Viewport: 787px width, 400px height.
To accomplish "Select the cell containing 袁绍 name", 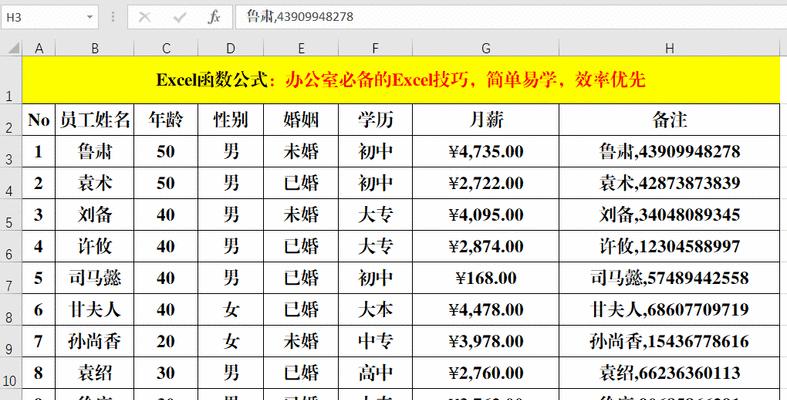I will coord(94,372).
